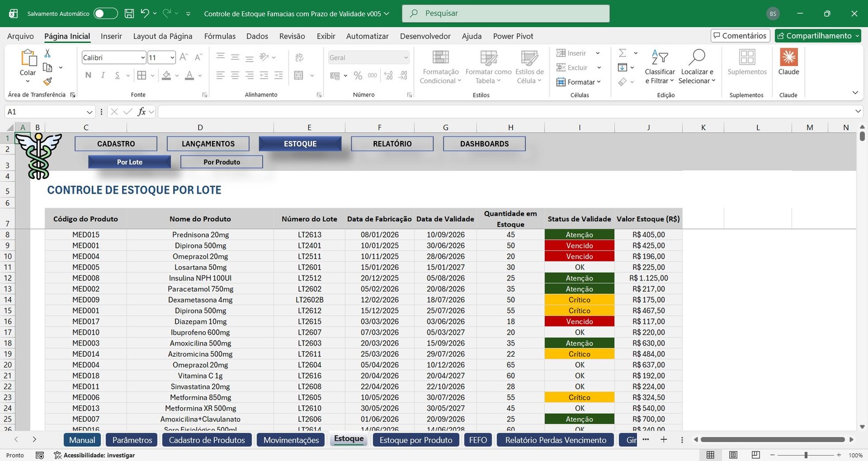This screenshot has width=868, height=461.
Task: Click the LANÇAMENTOS navigation button
Action: pos(208,144)
